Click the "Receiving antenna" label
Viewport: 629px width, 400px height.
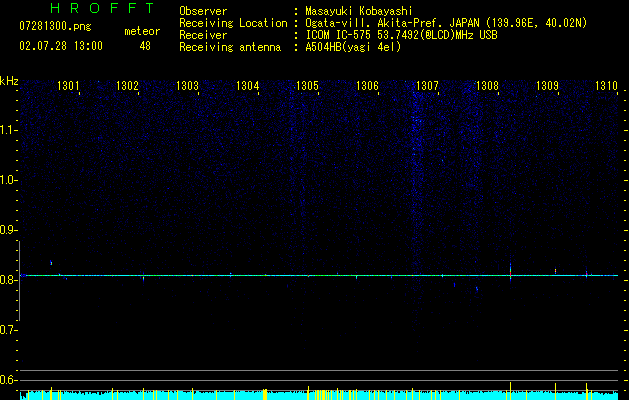tap(230, 47)
